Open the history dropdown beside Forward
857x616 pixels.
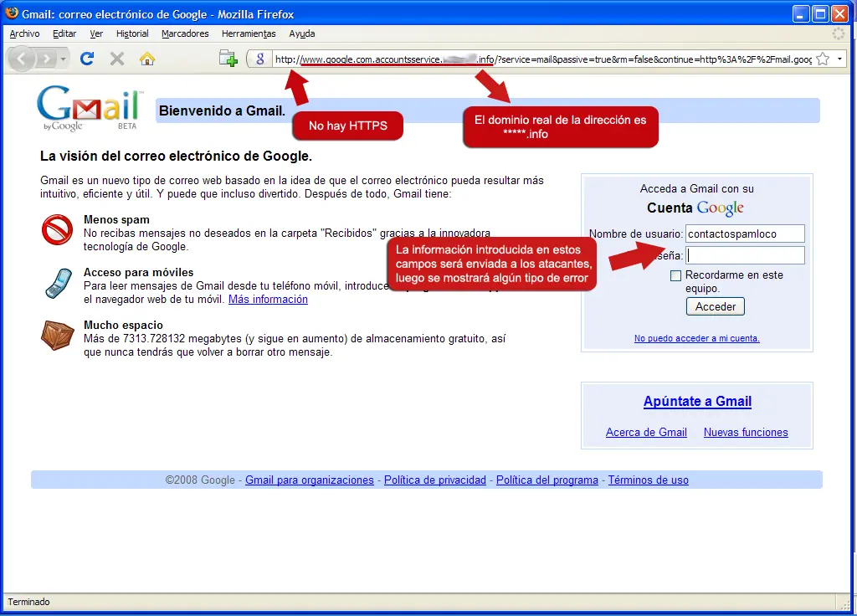pos(64,59)
